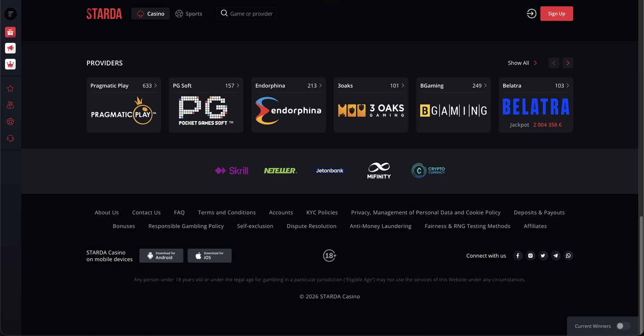Select the ball sports icon in sidebar
This screenshot has width=644, height=336.
click(x=11, y=122)
